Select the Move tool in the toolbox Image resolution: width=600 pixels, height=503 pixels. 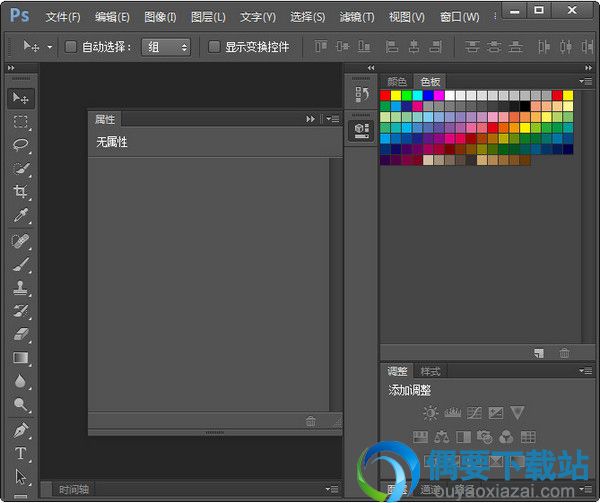[21, 98]
